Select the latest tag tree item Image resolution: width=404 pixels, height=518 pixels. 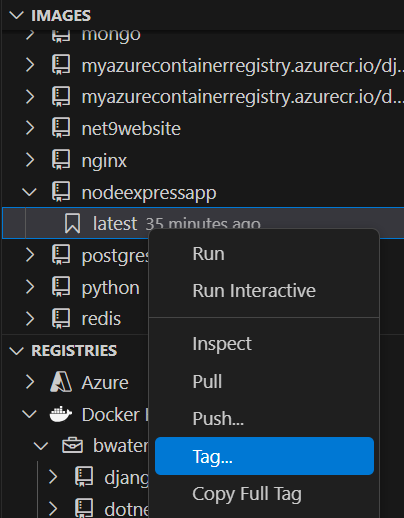[x=203, y=223]
